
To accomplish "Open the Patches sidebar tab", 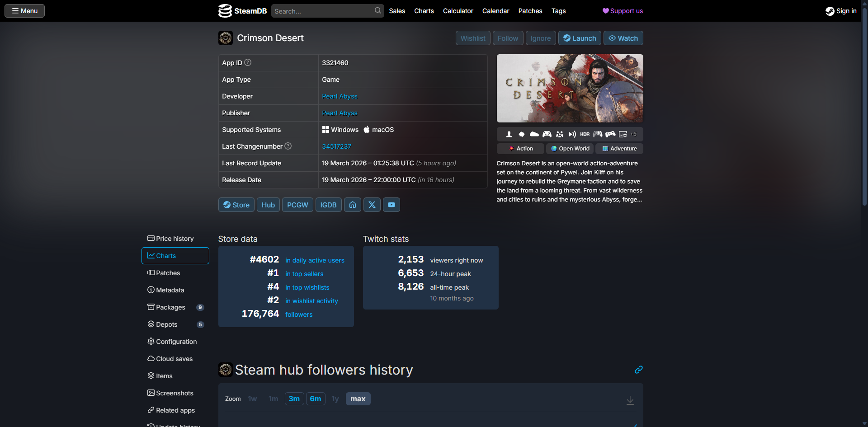I will click(175, 273).
